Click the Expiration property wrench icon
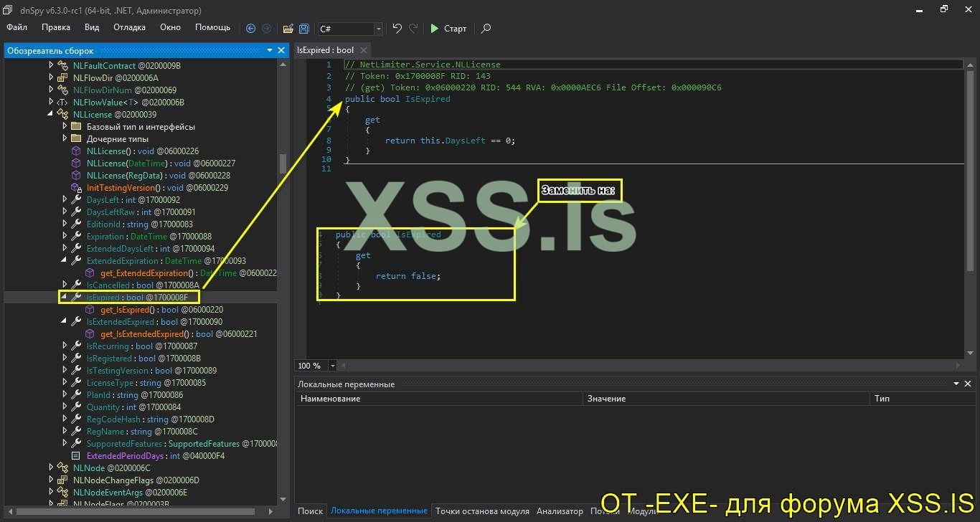 coord(76,236)
